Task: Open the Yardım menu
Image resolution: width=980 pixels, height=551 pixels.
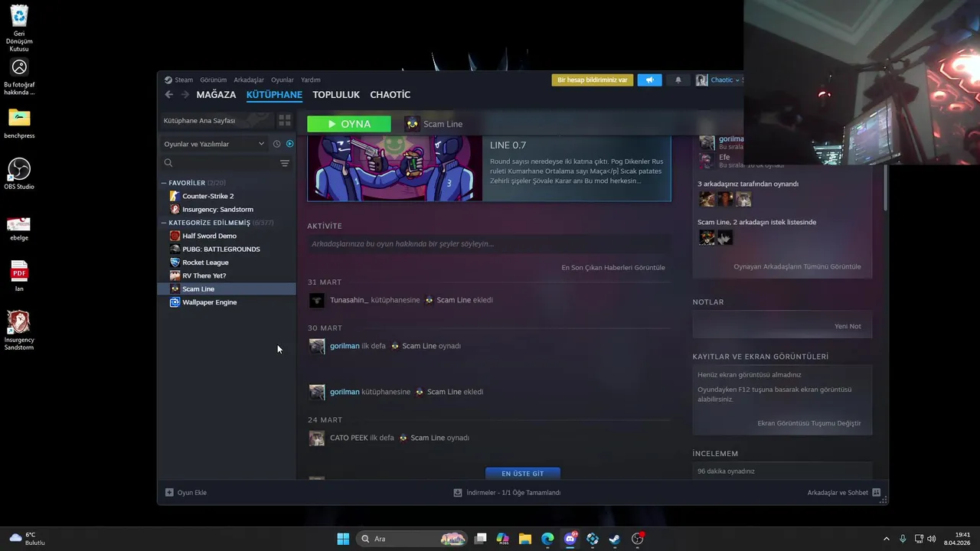Action: pyautogui.click(x=310, y=80)
